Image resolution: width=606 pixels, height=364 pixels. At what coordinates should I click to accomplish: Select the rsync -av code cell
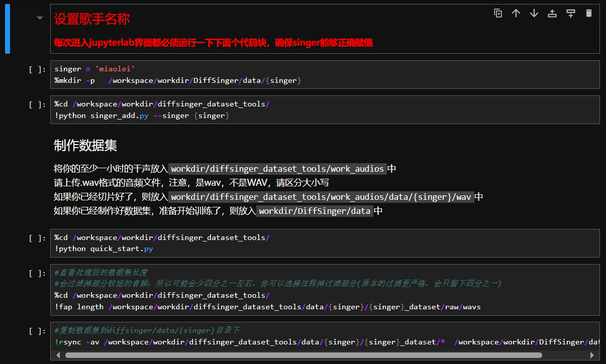point(325,341)
